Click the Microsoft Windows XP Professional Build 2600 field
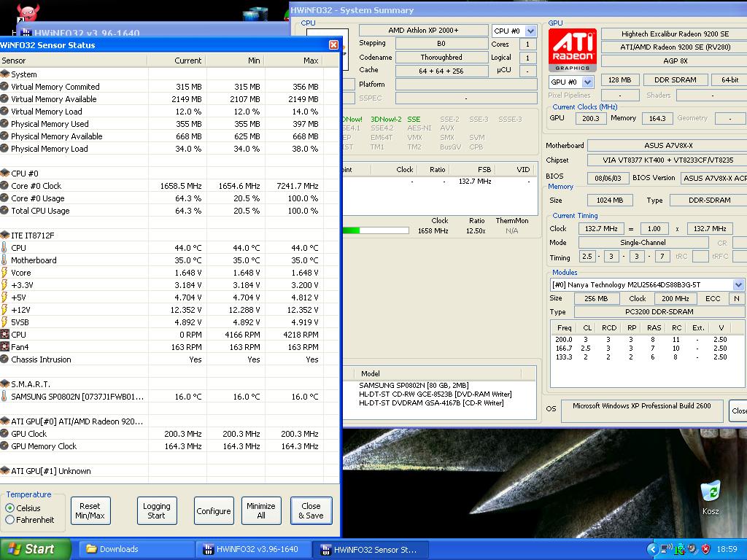Viewport: 747px width, 560px height. [642, 411]
